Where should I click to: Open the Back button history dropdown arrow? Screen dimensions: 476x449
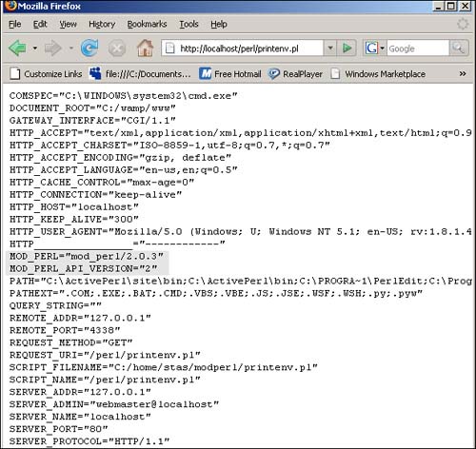35,49
